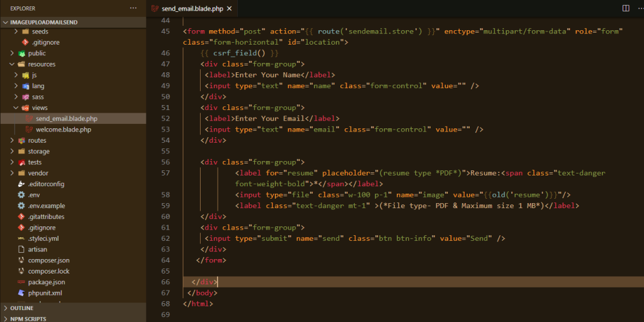Screen dimensions: 644x322
Task: Expand the OUTLINE section
Action: (x=6, y=308)
